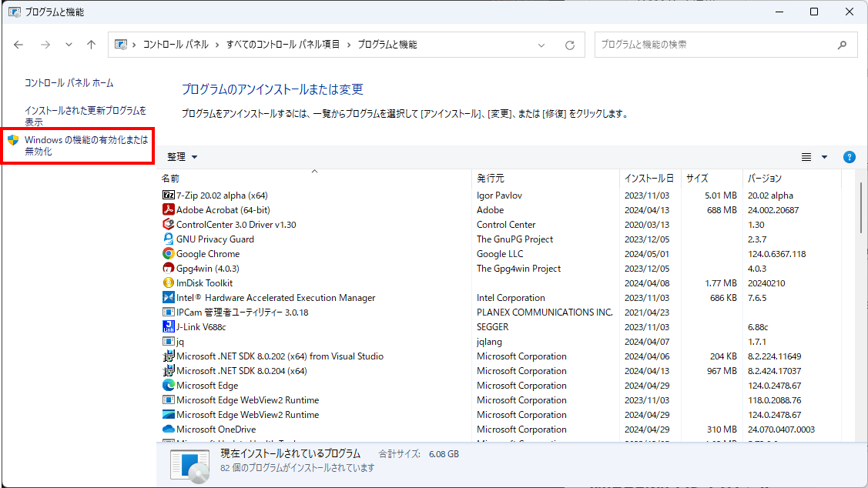Screen dimensions: 868x488
Task: Open the コントロール パネル ホーム link
Action: pyautogui.click(x=69, y=83)
